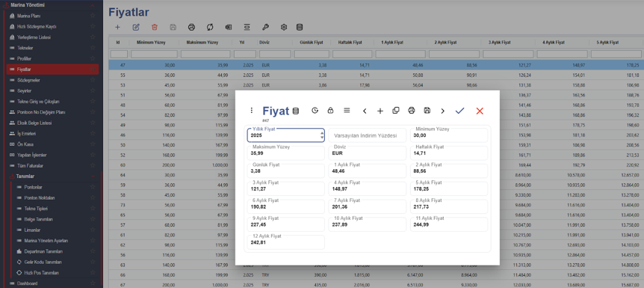This screenshot has height=288, width=644.
Task: Toggle the favorite star next to Limanlar
Action: click(x=93, y=230)
